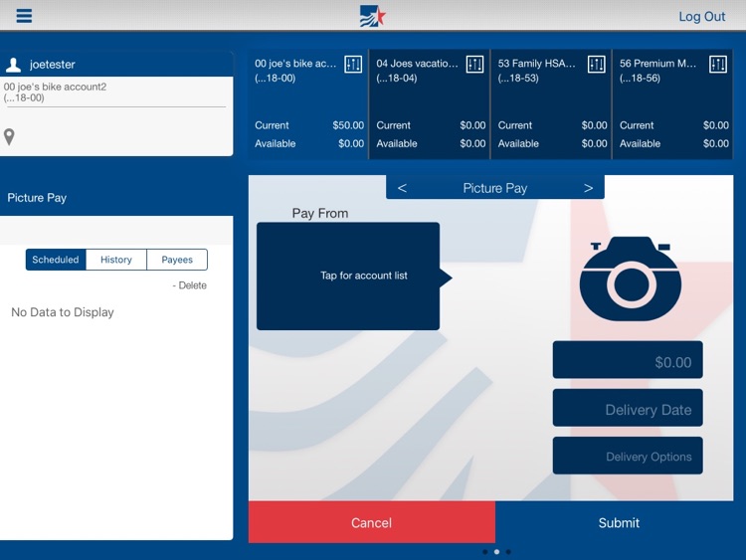Submit the picture payment
Image resolution: width=746 pixels, height=560 pixels.
click(619, 522)
